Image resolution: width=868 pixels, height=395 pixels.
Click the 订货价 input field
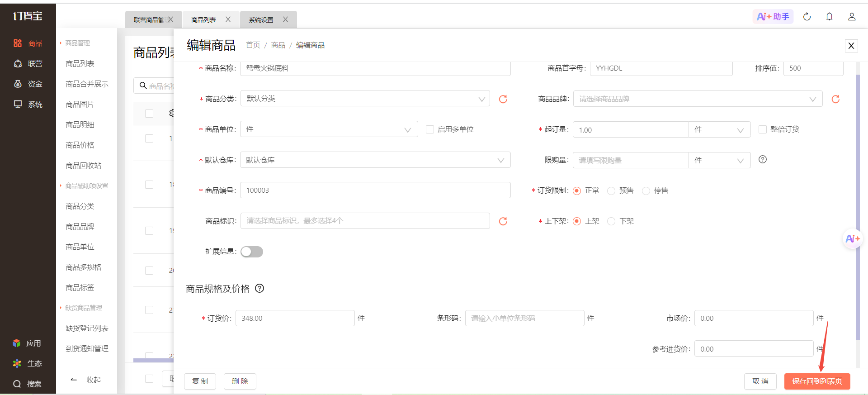coord(295,318)
